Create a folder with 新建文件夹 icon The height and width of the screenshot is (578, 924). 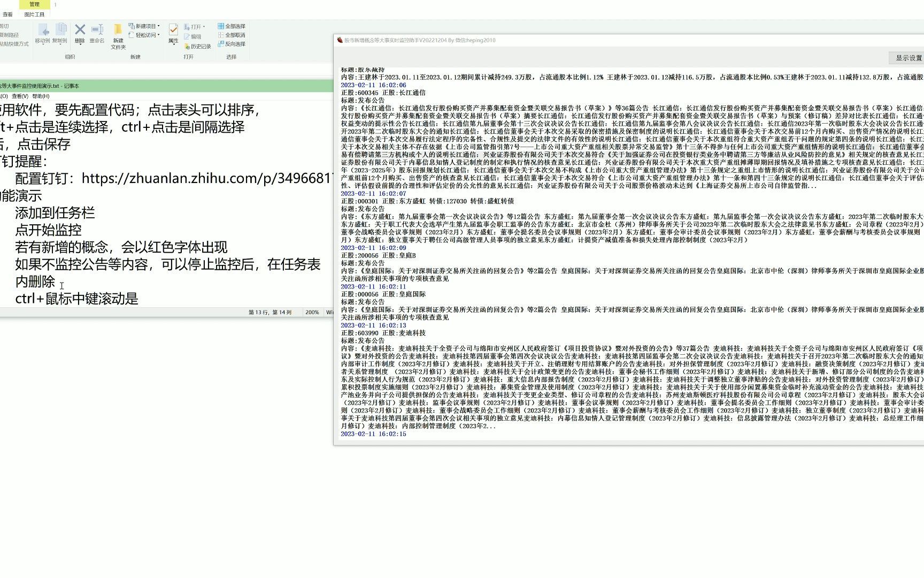tap(118, 36)
